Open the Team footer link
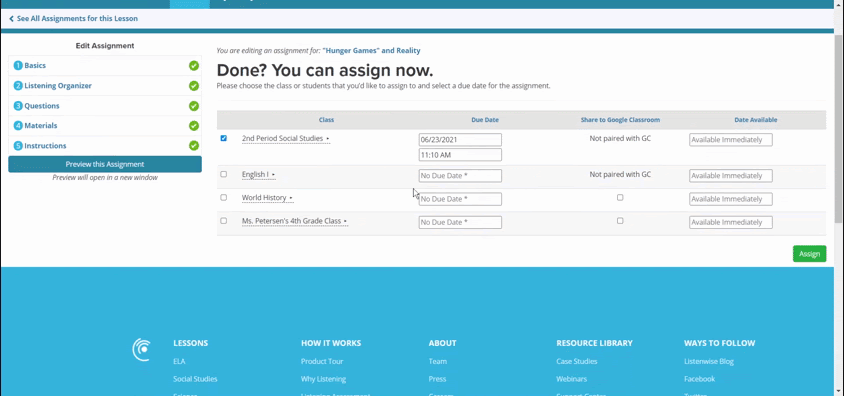 pos(438,362)
